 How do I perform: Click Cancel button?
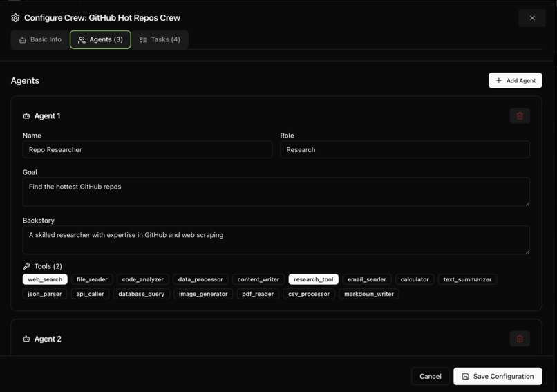coord(430,376)
